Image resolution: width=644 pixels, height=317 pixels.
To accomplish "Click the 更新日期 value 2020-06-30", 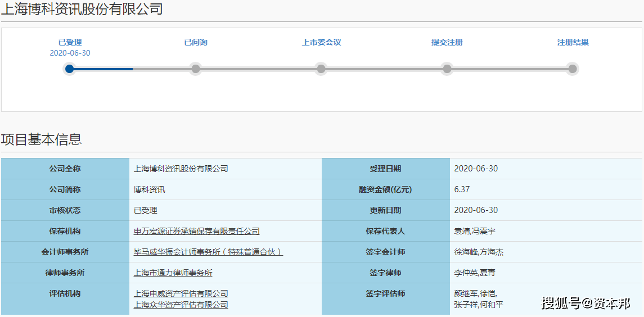I will pyautogui.click(x=476, y=210).
